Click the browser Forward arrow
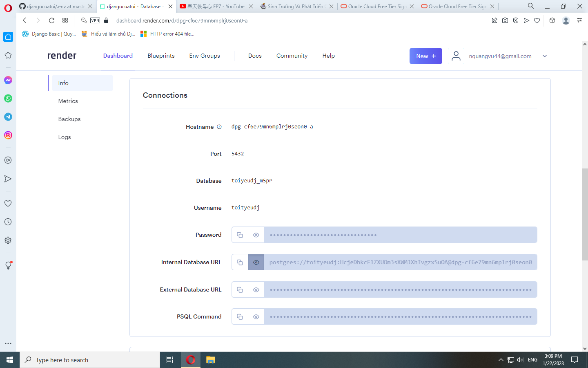 click(x=38, y=20)
